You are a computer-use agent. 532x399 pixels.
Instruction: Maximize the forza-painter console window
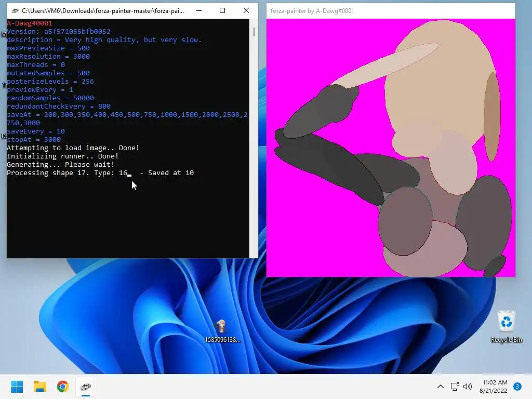[222, 11]
